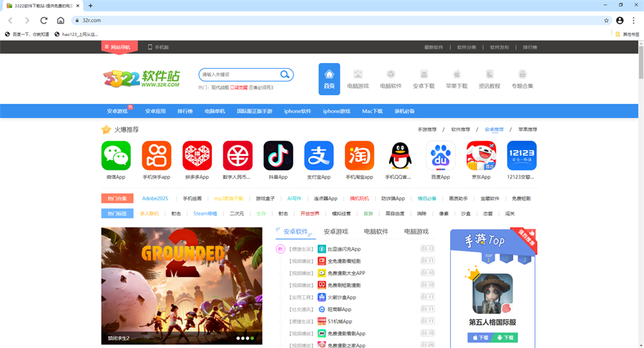
Task: Open 安卓下载 navigation icon
Action: (x=424, y=79)
